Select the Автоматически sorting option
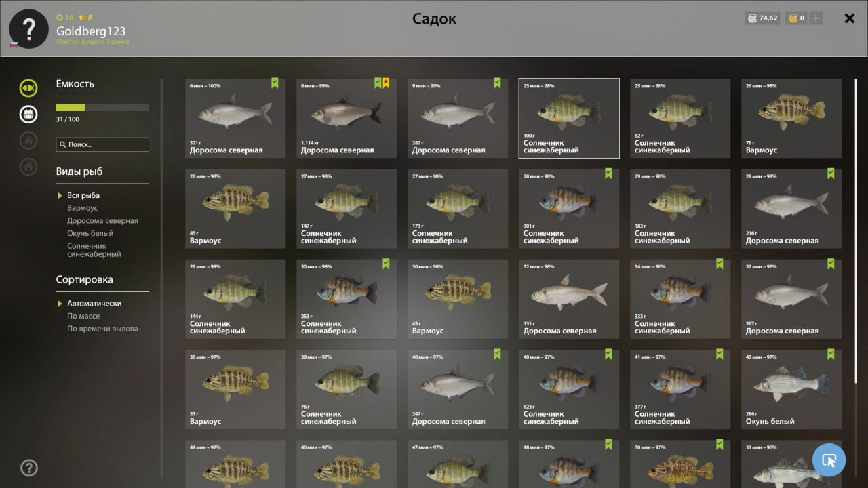 94,304
